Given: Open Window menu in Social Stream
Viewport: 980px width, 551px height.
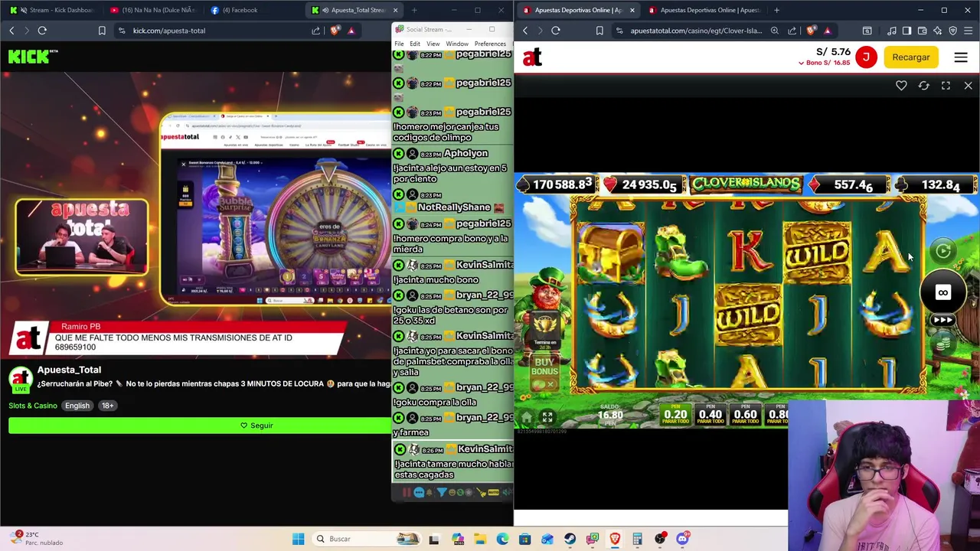Looking at the screenshot, I should point(457,44).
